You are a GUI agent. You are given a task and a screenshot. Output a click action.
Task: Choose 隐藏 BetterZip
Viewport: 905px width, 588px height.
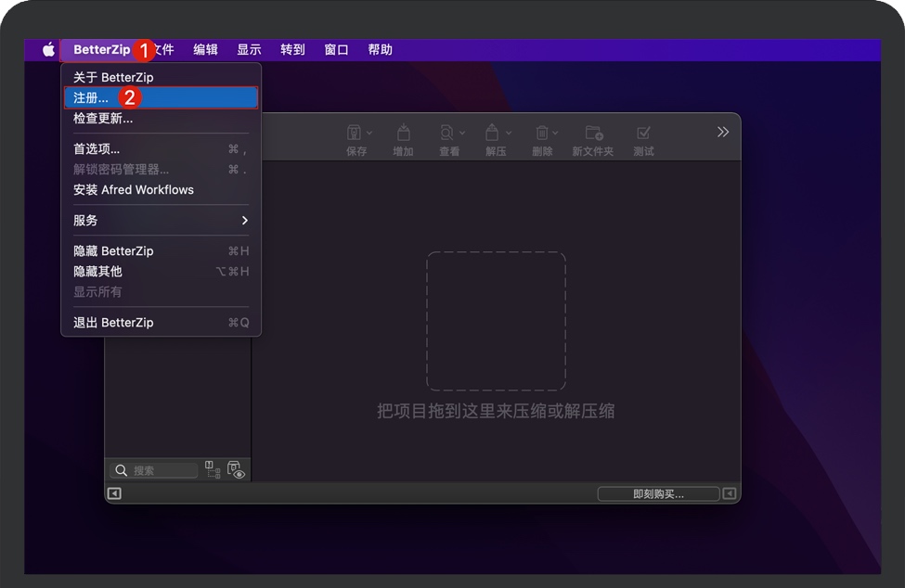pyautogui.click(x=161, y=250)
